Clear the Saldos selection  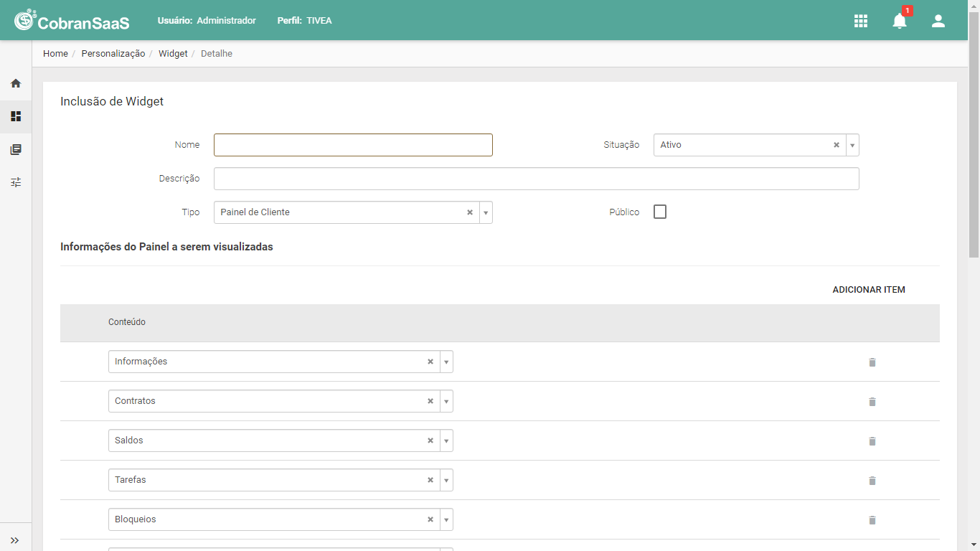(x=430, y=441)
